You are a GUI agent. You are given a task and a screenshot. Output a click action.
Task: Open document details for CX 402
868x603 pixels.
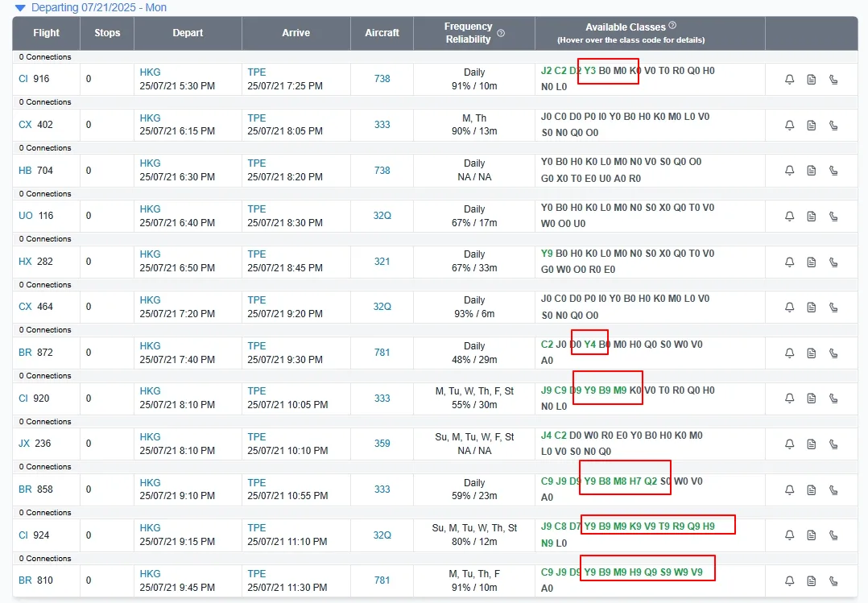(811, 125)
